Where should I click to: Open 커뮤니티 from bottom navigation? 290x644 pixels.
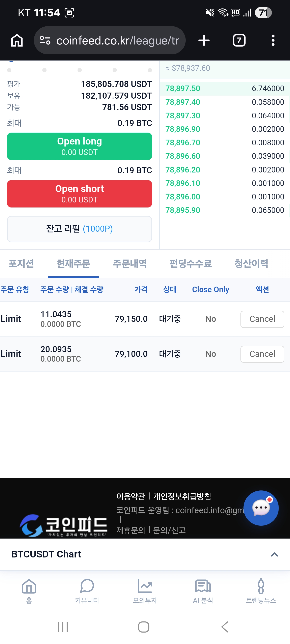[x=87, y=591]
